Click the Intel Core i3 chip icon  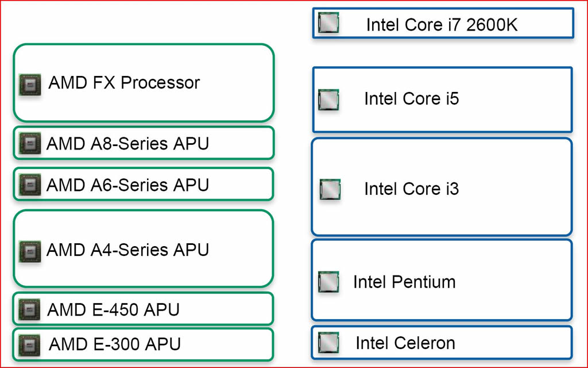pos(330,189)
